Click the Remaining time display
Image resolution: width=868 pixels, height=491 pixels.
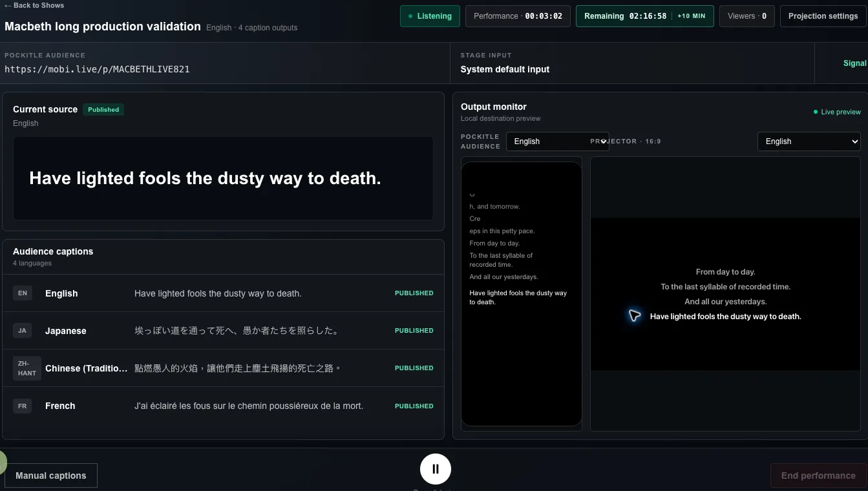point(625,16)
